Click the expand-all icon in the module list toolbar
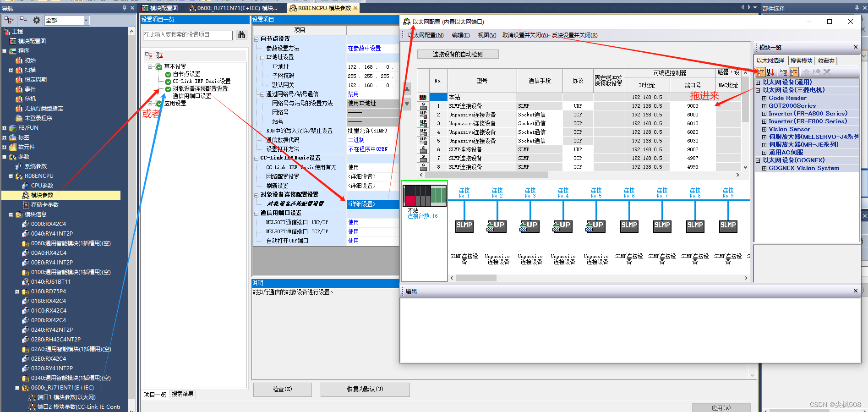Viewport: 868px width, 412px height. (784, 72)
